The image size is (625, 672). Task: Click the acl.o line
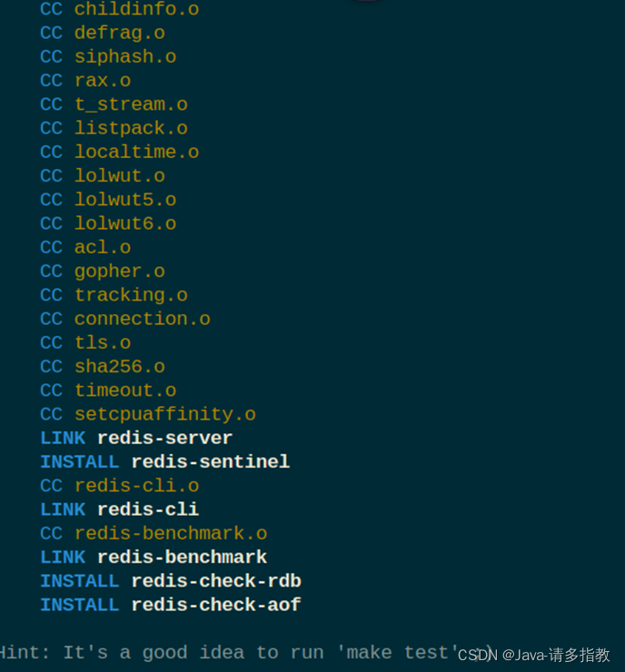click(x=103, y=247)
